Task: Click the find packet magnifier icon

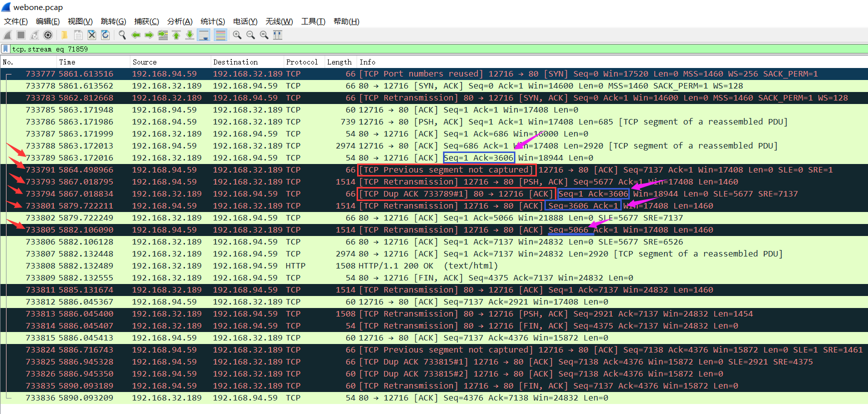Action: [x=122, y=35]
